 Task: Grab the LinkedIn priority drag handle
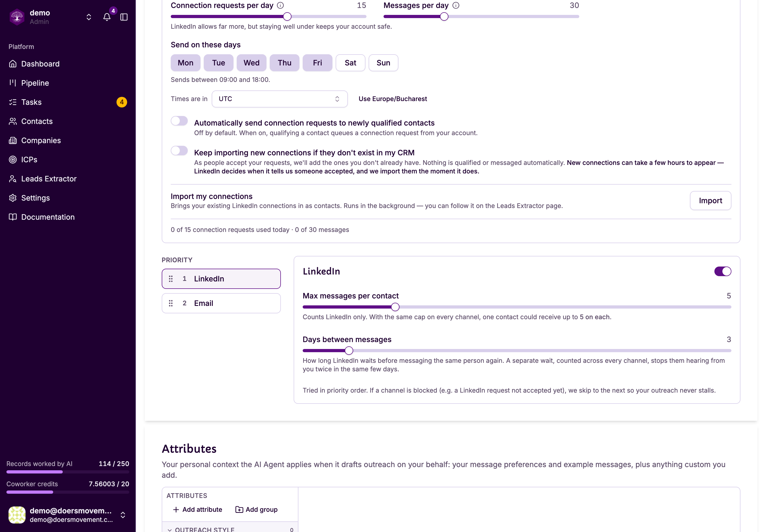171,279
